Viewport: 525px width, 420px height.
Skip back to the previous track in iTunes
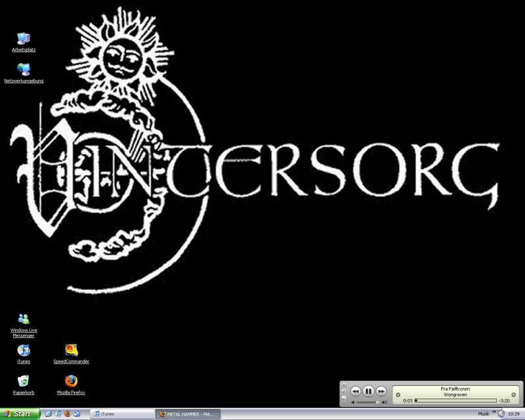(x=355, y=391)
